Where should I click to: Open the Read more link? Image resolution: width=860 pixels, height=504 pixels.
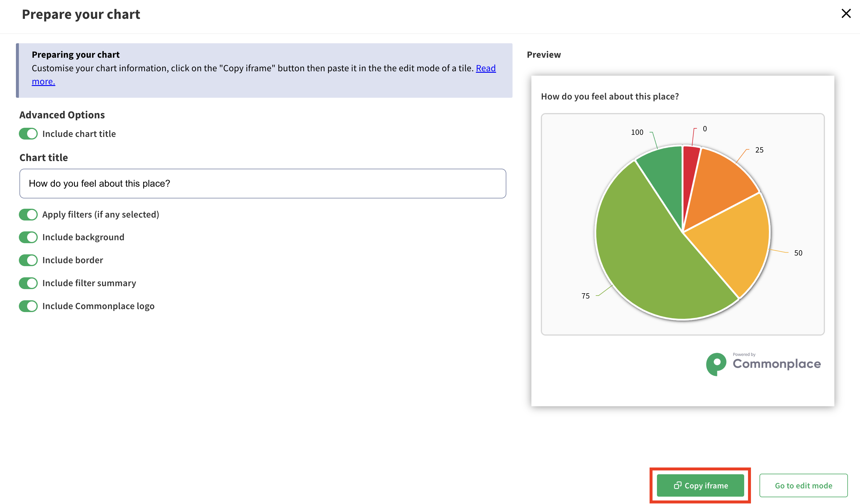[485, 68]
